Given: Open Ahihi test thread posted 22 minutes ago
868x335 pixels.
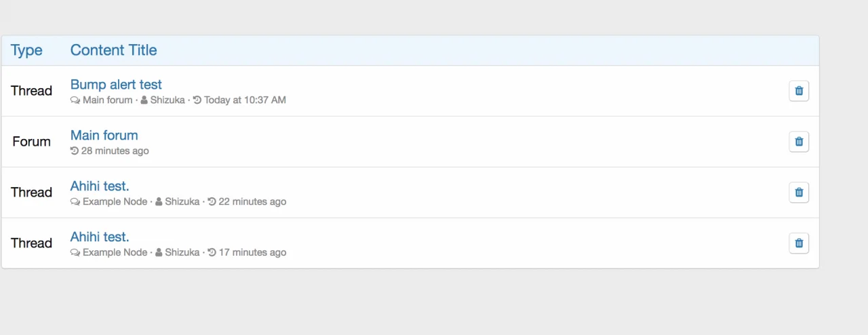Looking at the screenshot, I should tap(100, 186).
